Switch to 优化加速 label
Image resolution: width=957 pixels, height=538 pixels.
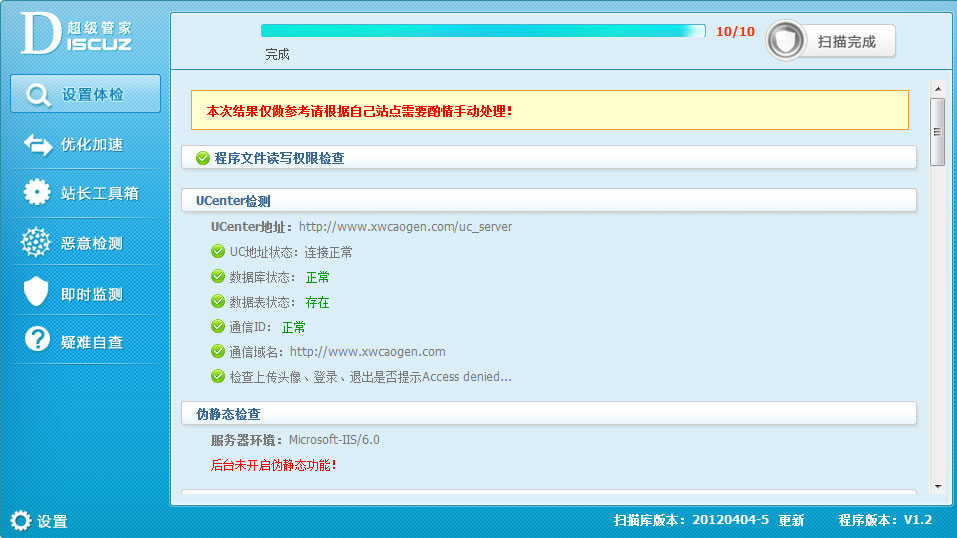pos(92,145)
